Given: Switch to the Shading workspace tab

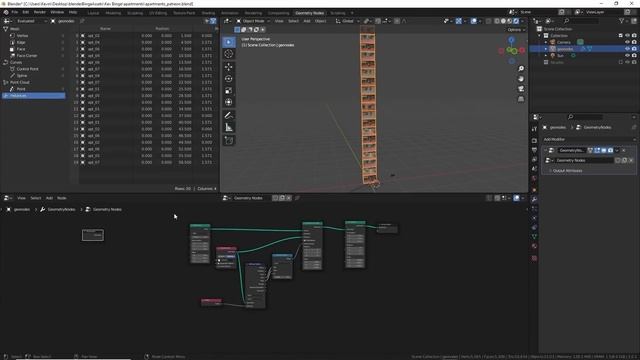Looking at the screenshot, I should click(208, 13).
